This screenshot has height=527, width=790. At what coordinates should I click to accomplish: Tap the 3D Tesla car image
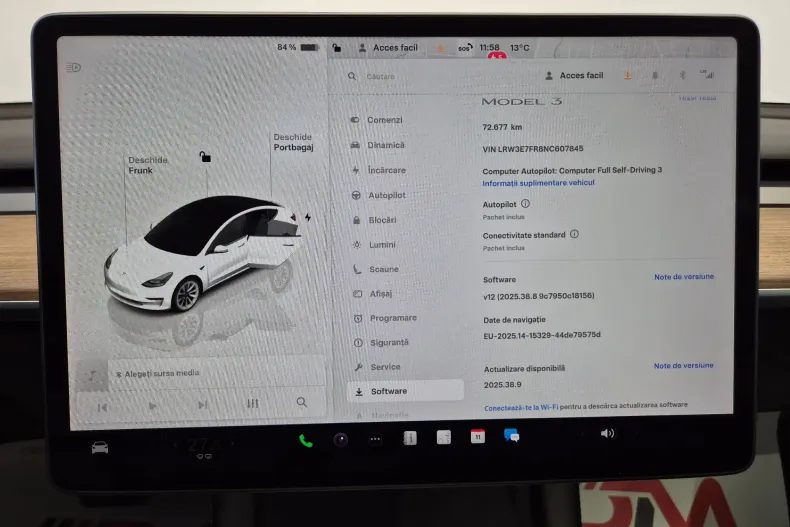tap(204, 254)
